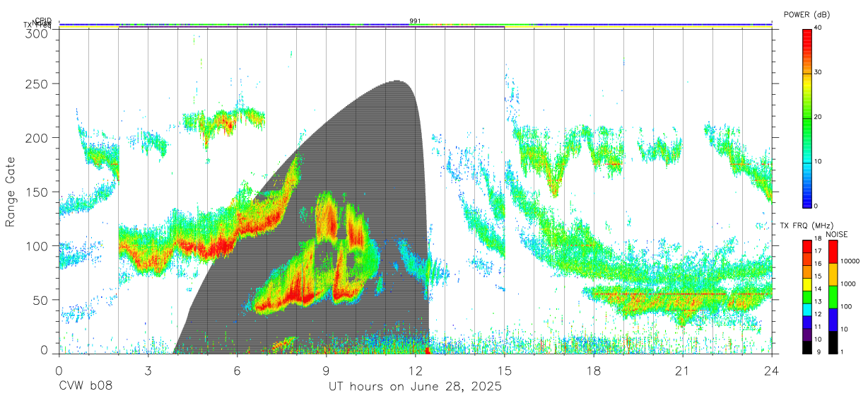The height and width of the screenshot is (401, 868).
Task: Click the 0 label on POWER colorbar
Action: [x=816, y=206]
